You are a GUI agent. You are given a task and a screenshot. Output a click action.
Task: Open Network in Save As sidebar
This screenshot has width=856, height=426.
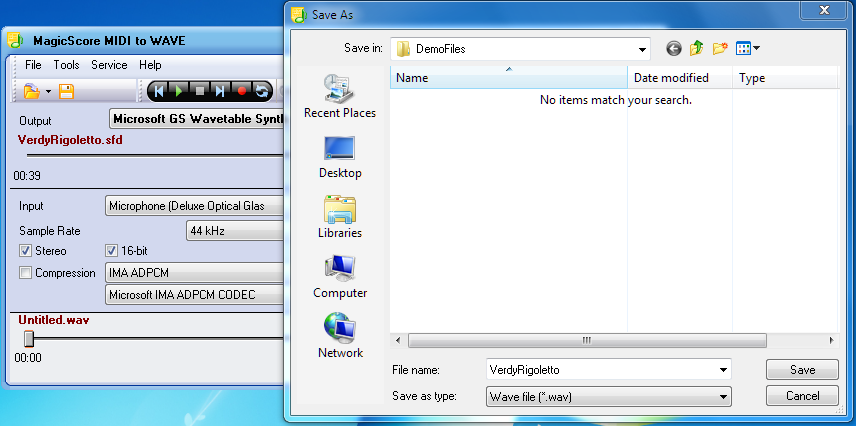(340, 336)
